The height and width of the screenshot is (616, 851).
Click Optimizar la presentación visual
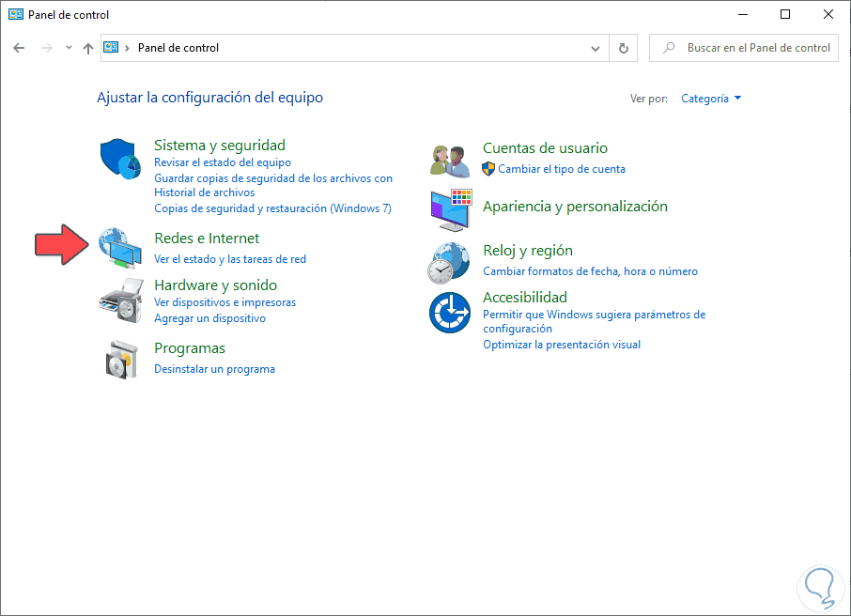(x=562, y=345)
